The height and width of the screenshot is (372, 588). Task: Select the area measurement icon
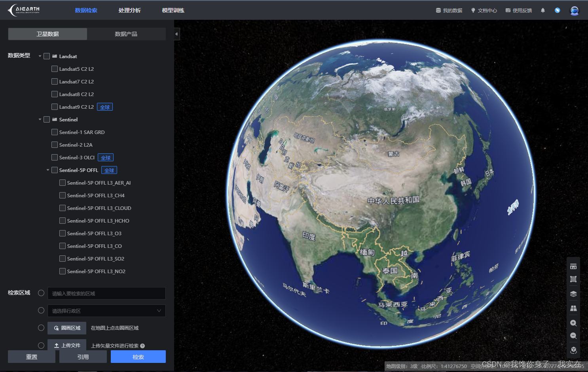pos(573,279)
